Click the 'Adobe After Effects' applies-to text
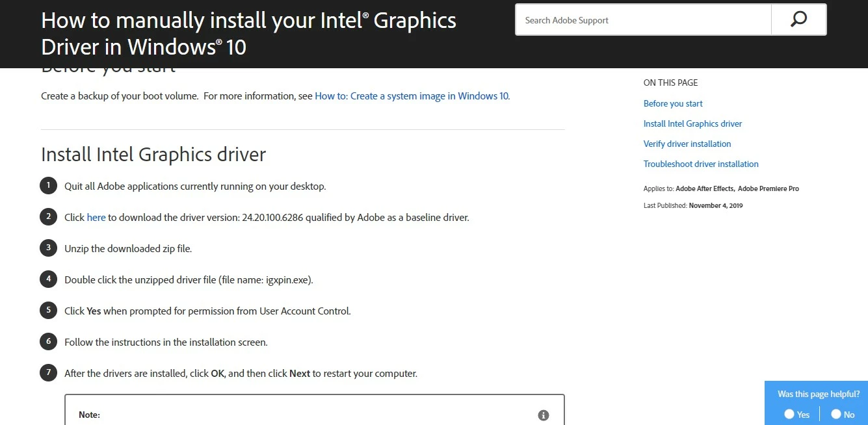The image size is (868, 425). (705, 188)
